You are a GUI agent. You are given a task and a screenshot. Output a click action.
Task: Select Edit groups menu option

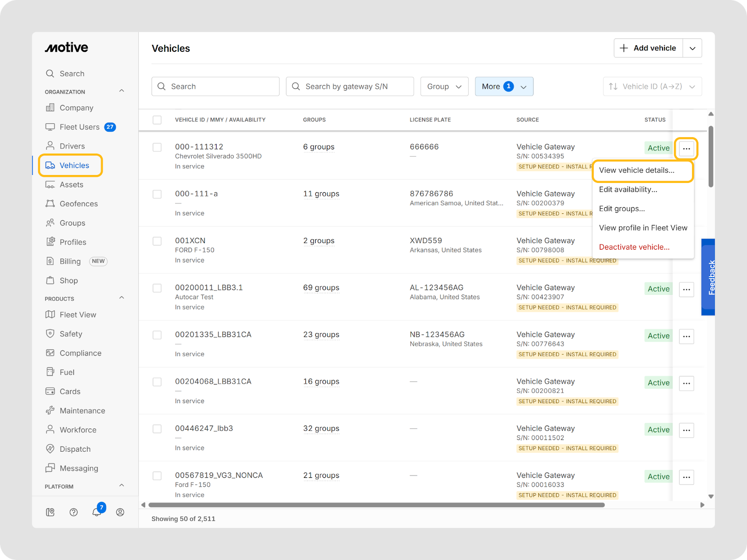(621, 209)
